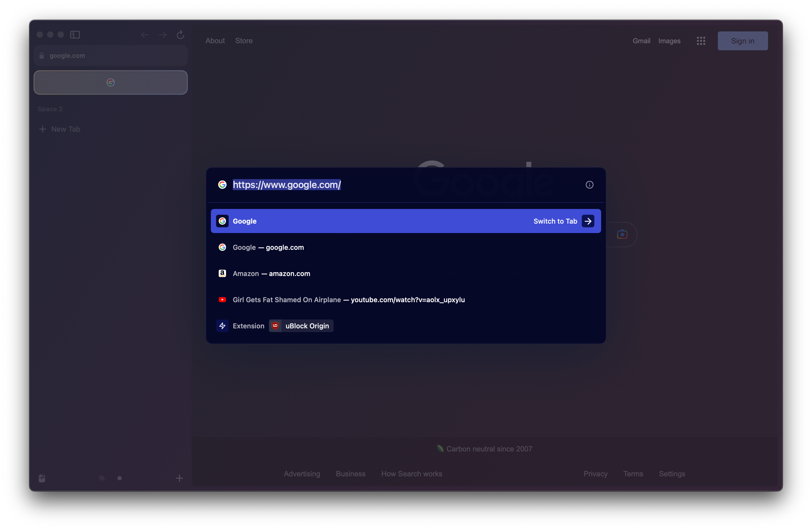812x530 pixels.
Task: Click the back navigation arrow
Action: click(145, 35)
